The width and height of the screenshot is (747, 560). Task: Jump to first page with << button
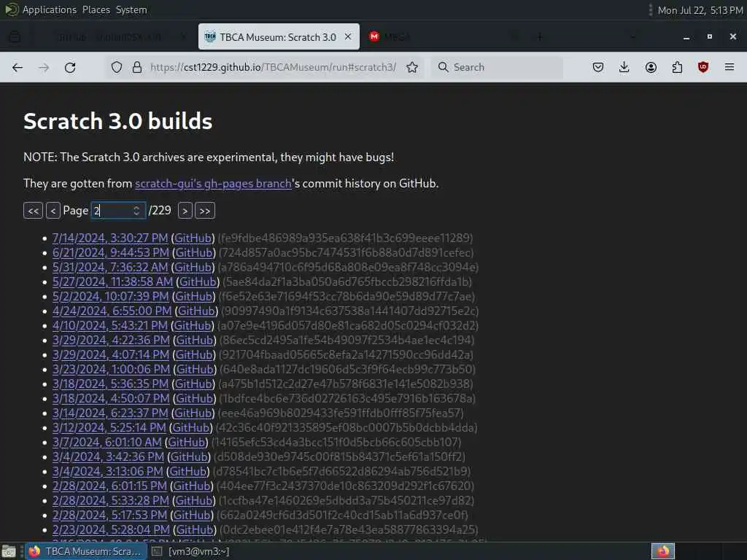click(x=33, y=211)
